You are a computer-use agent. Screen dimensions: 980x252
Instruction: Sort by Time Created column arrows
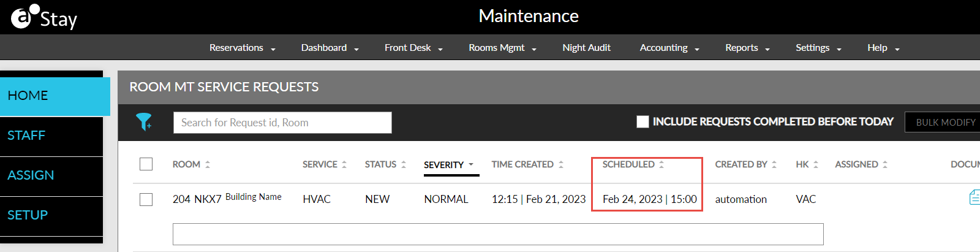coord(561,164)
